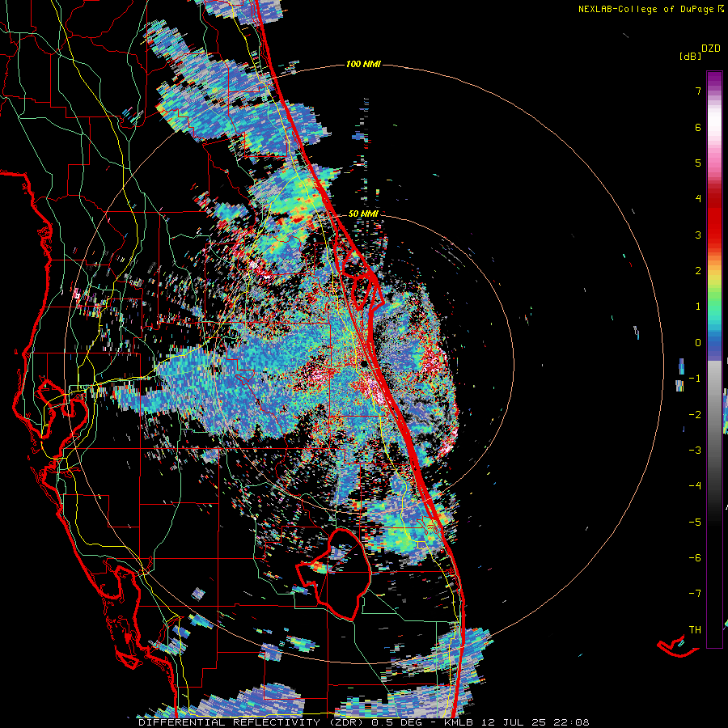
Task: Click the legend value 2
Action: click(x=698, y=271)
